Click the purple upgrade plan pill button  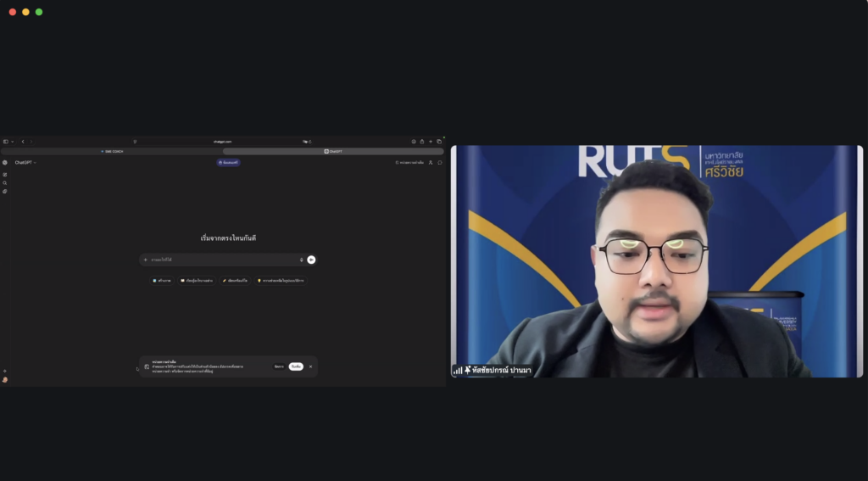228,162
